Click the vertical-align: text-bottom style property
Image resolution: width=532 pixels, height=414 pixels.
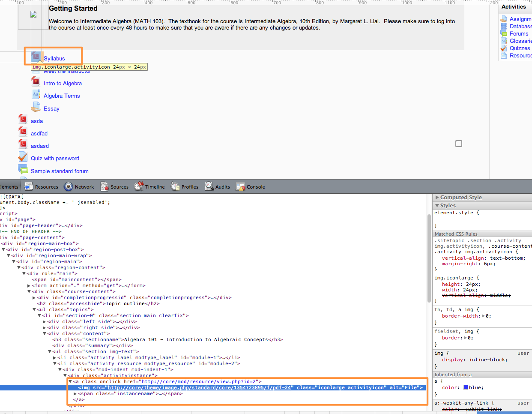tap(484, 258)
